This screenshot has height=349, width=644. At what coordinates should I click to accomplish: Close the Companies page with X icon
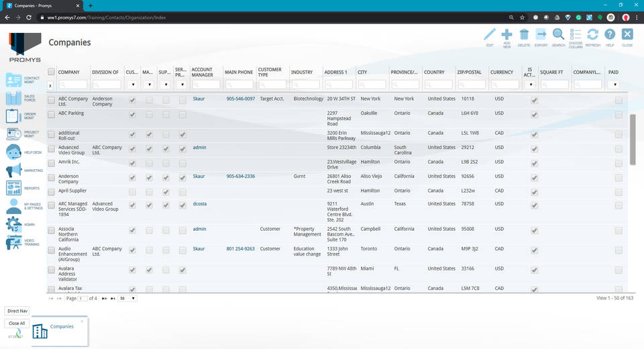pos(627,34)
